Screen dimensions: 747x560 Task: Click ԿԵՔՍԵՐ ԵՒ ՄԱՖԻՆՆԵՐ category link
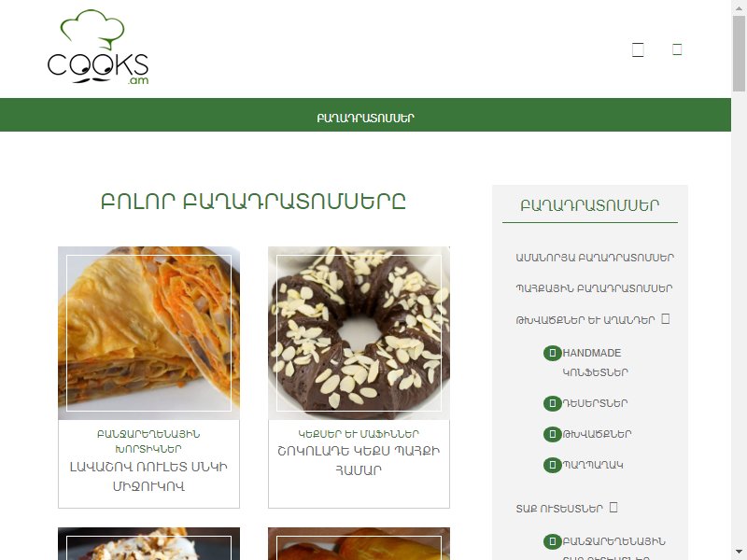click(x=359, y=434)
